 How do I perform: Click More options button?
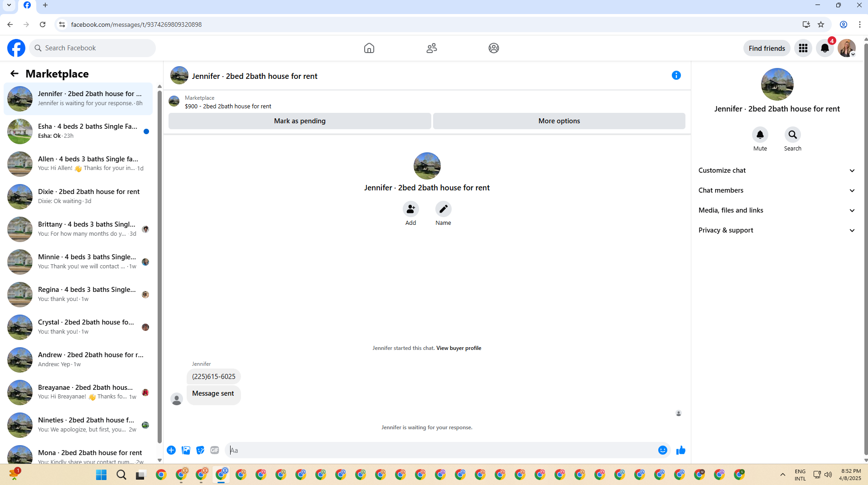[559, 121]
